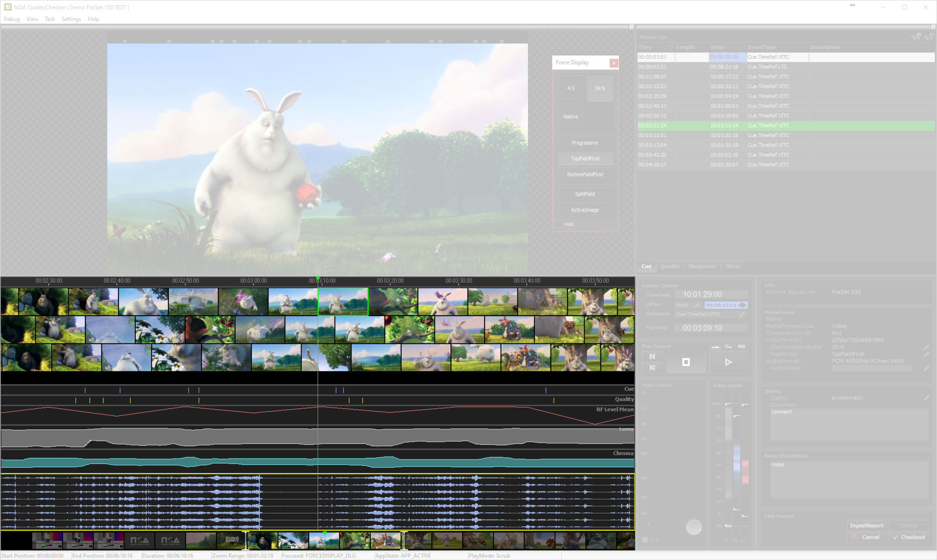Click the highlighted thumbnail in top filmstrip

[x=343, y=301]
